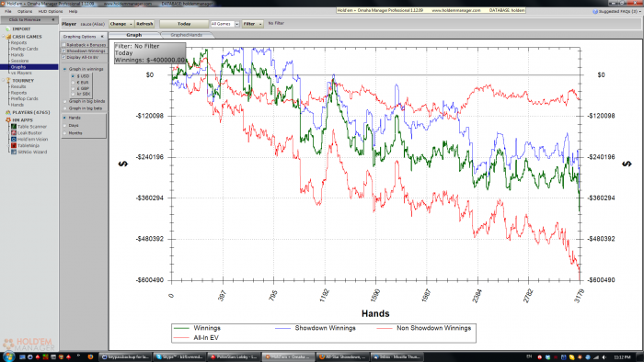Open cash games Preflop Cards
Viewport: 644px width, 362px height.
(x=24, y=49)
